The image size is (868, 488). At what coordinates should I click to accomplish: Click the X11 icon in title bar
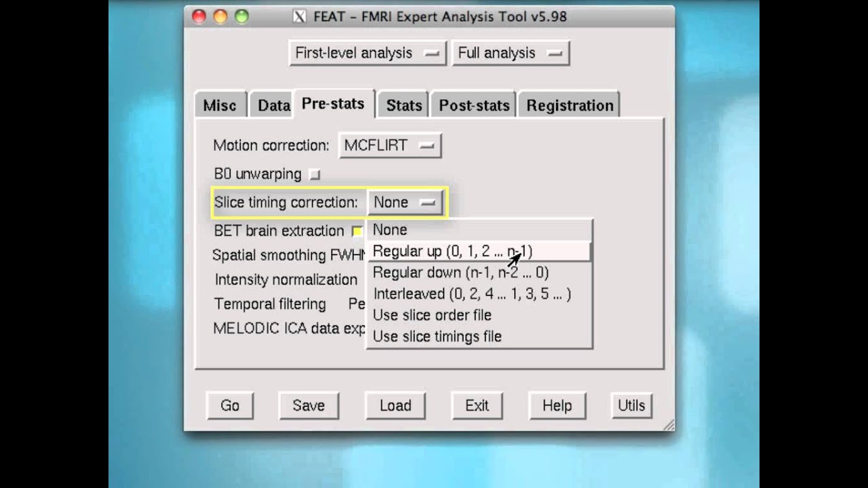click(299, 16)
